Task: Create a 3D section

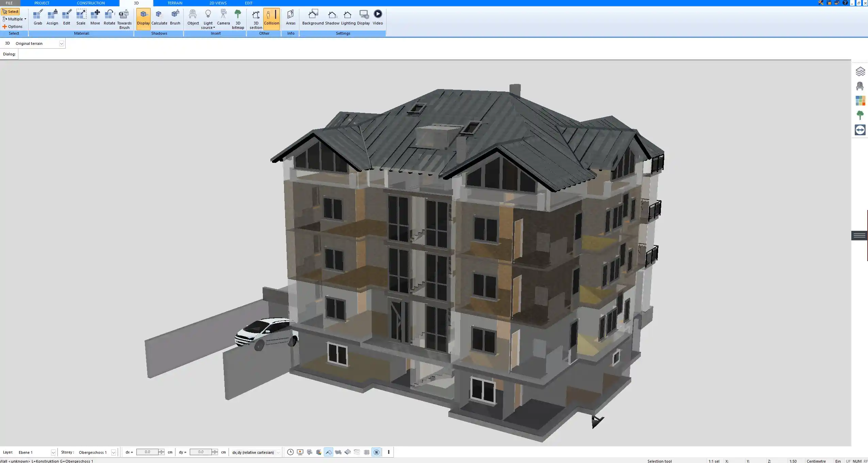Action: pos(255,17)
